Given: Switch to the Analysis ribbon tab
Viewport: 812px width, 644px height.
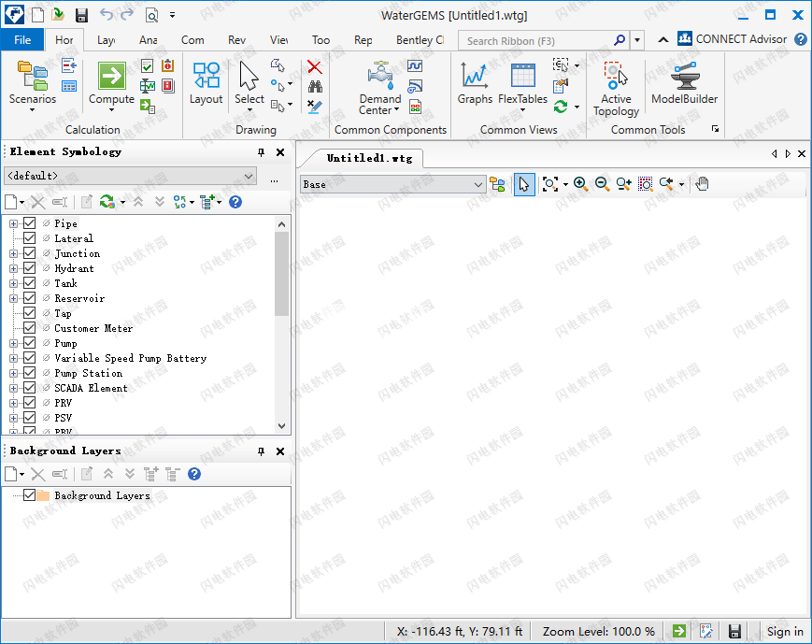Looking at the screenshot, I should (x=149, y=40).
